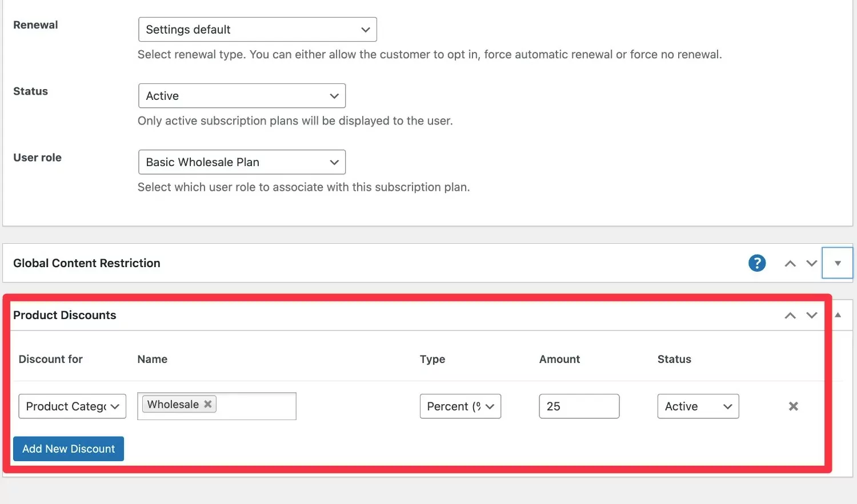Remove the Wholesale discount row
The image size is (857, 504).
[794, 406]
